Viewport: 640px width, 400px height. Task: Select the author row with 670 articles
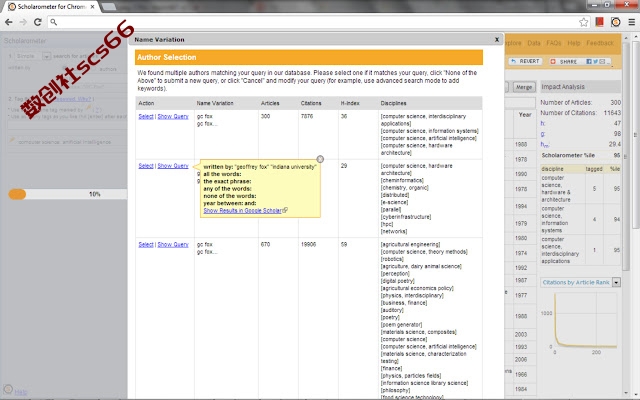coord(146,244)
